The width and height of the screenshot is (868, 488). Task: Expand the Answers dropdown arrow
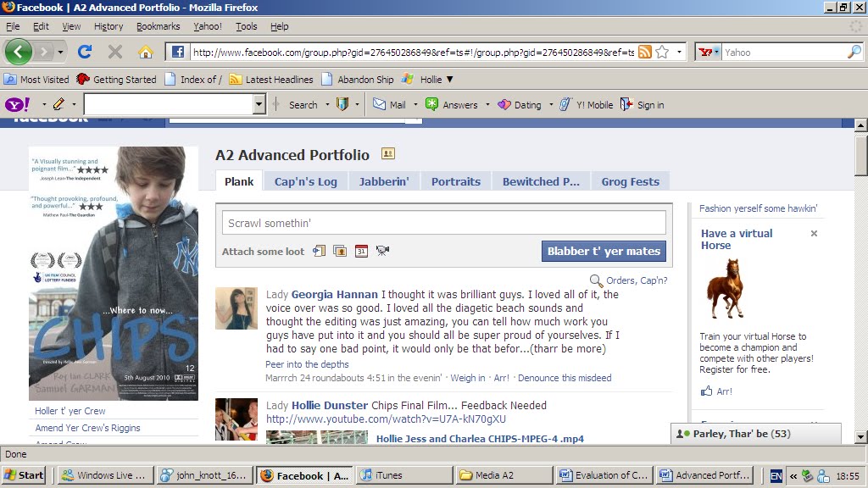pos(487,104)
